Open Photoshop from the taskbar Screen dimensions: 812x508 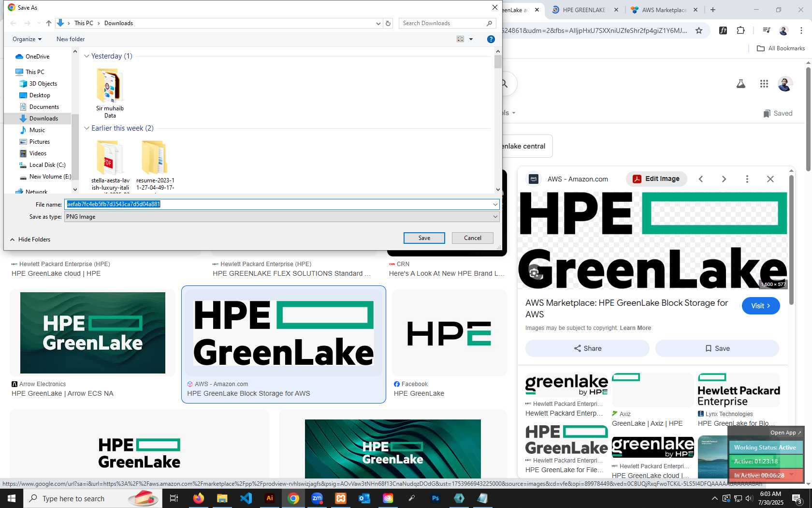(435, 498)
